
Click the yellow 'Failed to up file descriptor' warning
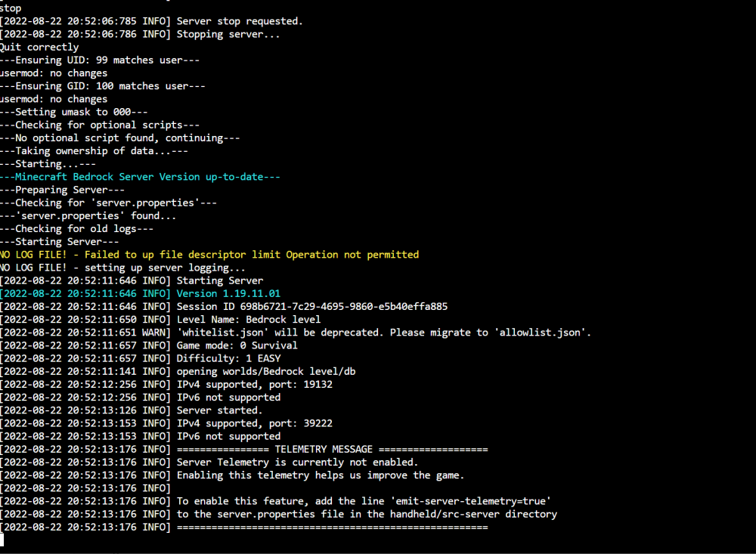point(209,255)
